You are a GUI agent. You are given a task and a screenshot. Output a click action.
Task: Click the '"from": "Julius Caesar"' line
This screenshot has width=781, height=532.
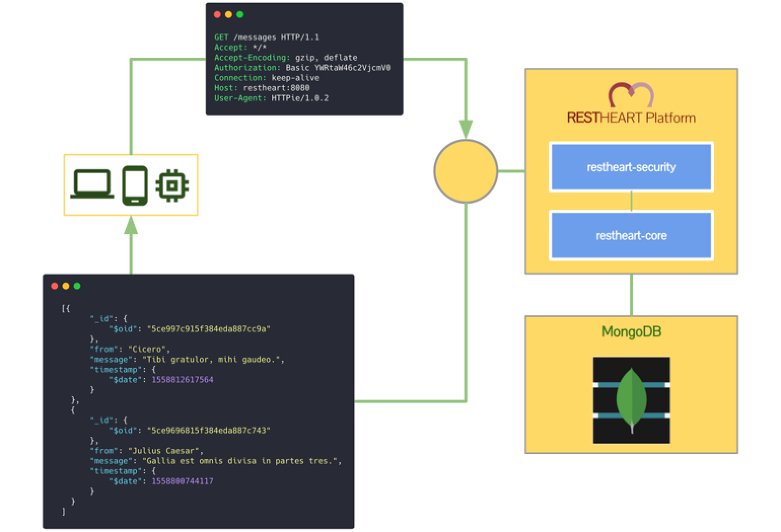coord(147,450)
